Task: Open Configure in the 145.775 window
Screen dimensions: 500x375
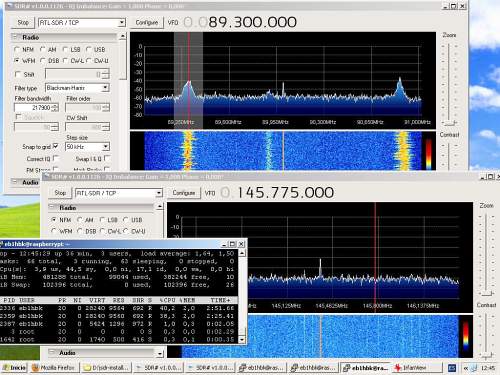Action: pyautogui.click(x=184, y=193)
